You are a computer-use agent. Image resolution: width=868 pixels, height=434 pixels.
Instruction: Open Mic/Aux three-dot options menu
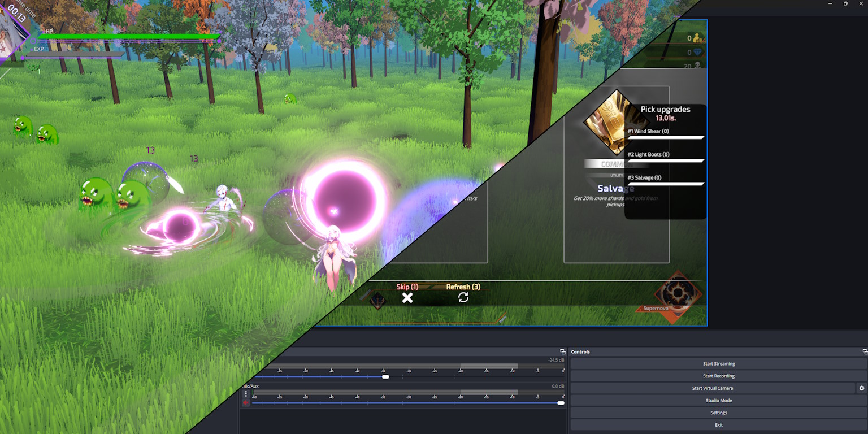click(246, 394)
